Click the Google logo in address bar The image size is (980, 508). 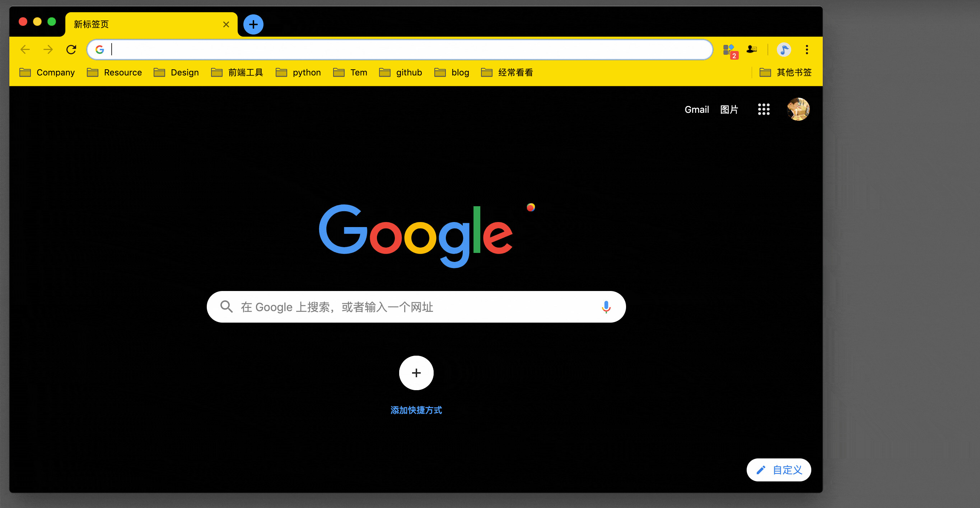click(100, 50)
